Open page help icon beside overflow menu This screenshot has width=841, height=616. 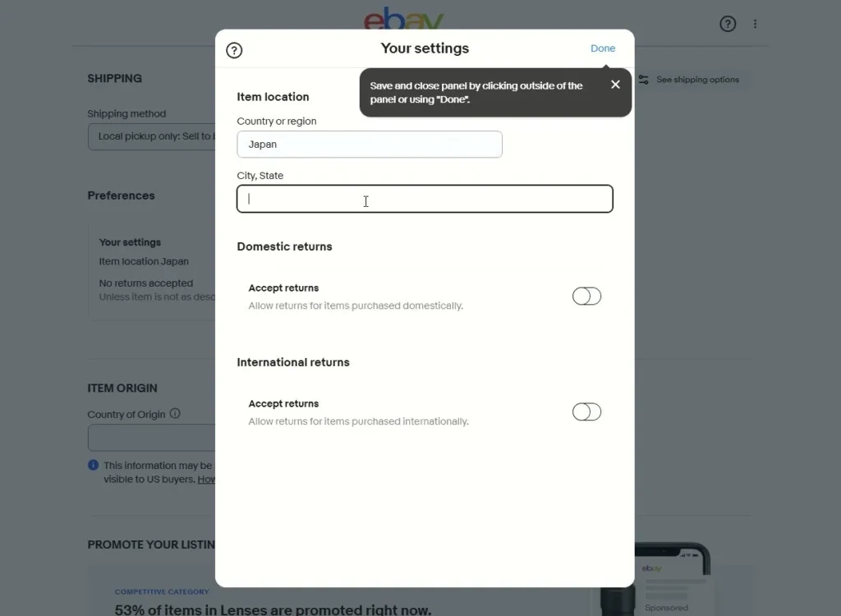pyautogui.click(x=728, y=24)
